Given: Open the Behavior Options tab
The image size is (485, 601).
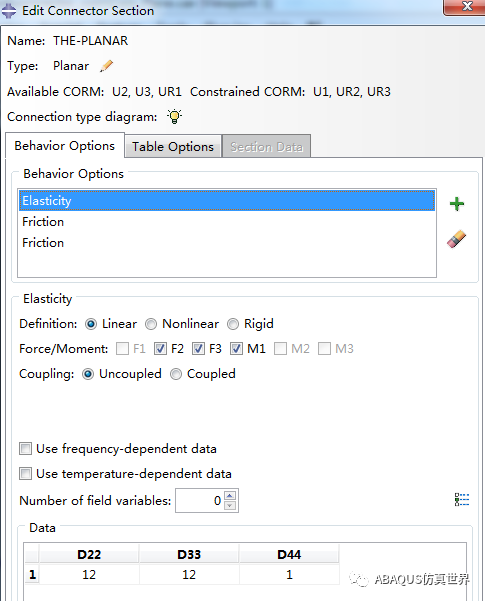Looking at the screenshot, I should click(65, 145).
